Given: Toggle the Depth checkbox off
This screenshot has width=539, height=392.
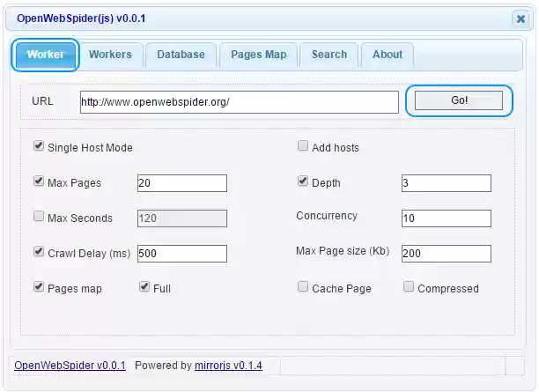Looking at the screenshot, I should 303,181.
